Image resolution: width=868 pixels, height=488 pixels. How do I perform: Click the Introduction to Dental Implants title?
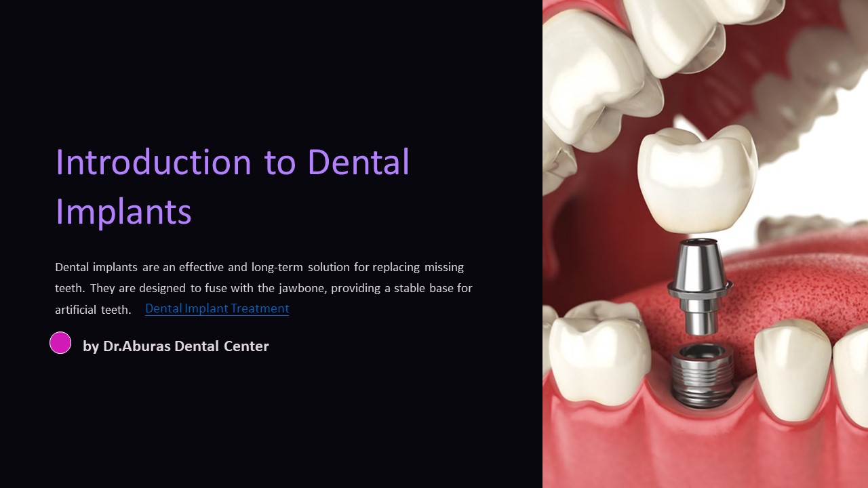pos(233,186)
